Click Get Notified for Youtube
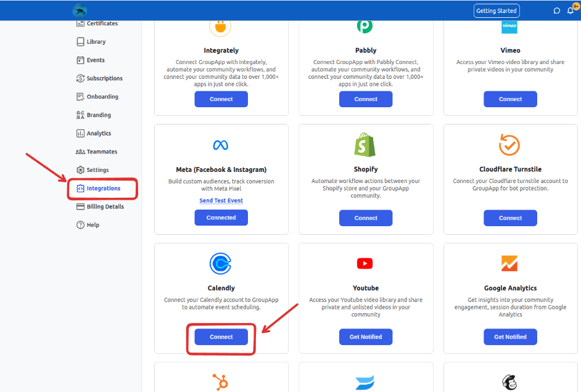This screenshot has height=392, width=581. (366, 337)
